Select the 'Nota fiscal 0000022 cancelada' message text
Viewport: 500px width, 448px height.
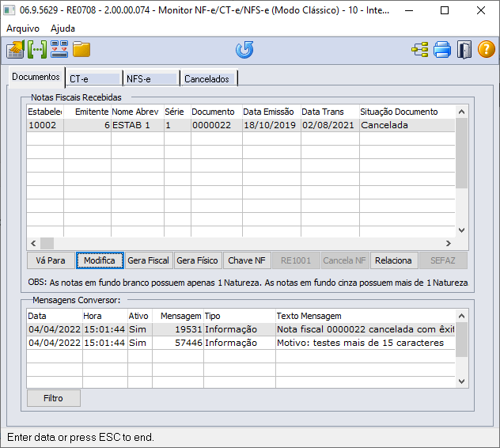366,329
